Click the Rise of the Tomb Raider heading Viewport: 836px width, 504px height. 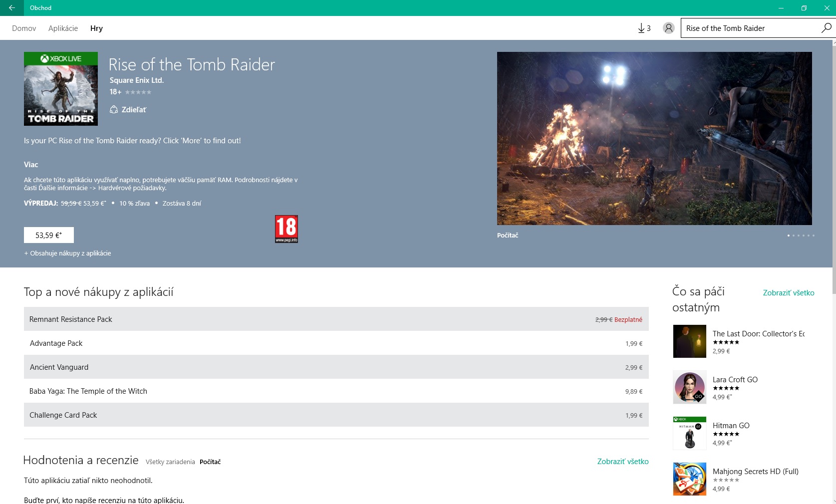coord(192,65)
